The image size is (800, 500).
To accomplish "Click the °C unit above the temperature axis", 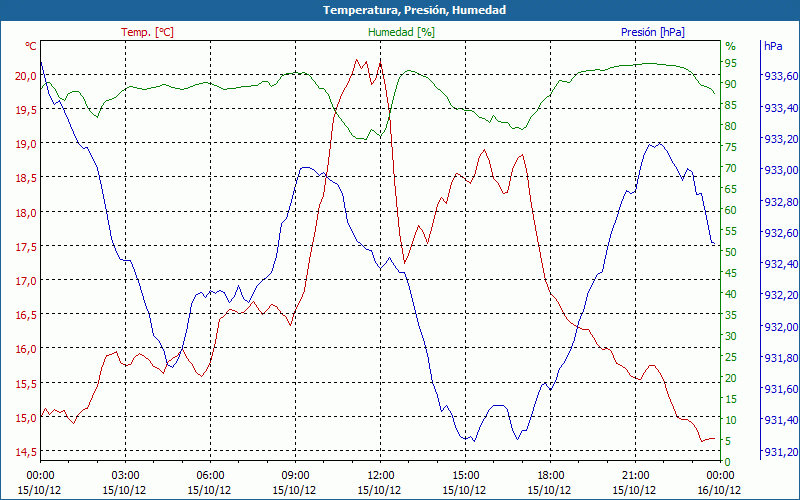I will [x=31, y=46].
